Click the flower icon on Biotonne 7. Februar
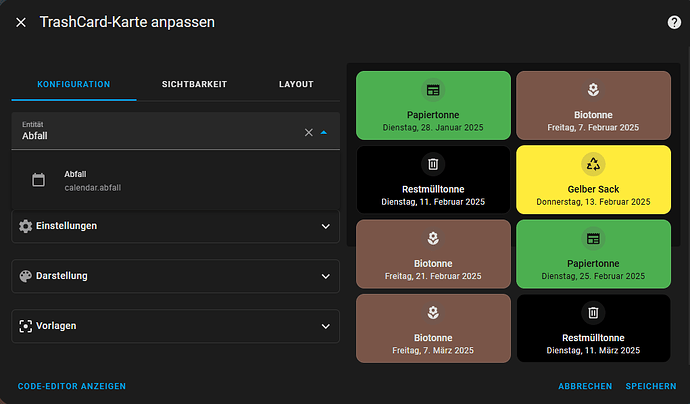690x404 pixels. [x=593, y=90]
